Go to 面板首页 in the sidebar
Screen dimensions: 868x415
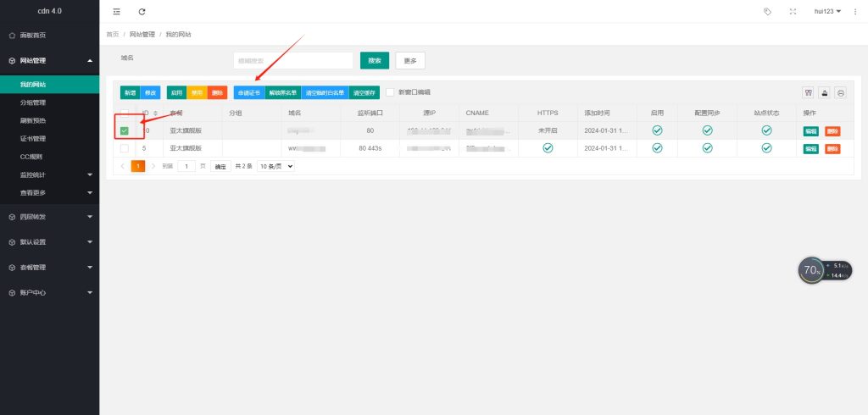[x=32, y=36]
